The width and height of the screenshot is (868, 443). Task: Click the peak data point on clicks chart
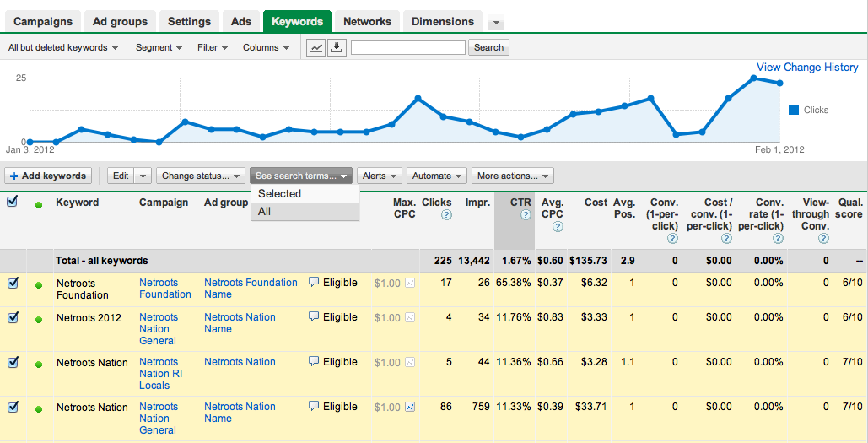pyautogui.click(x=754, y=78)
